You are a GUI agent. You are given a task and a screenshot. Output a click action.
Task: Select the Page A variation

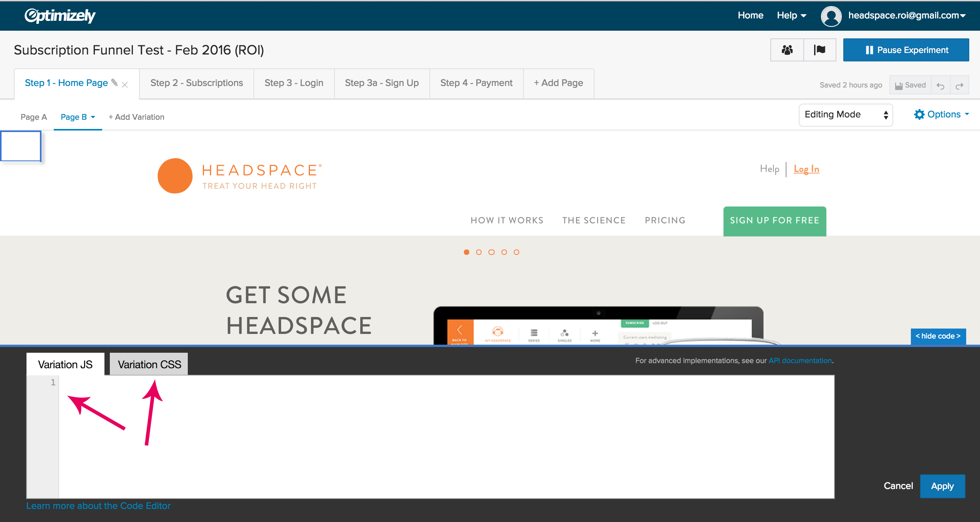(34, 117)
